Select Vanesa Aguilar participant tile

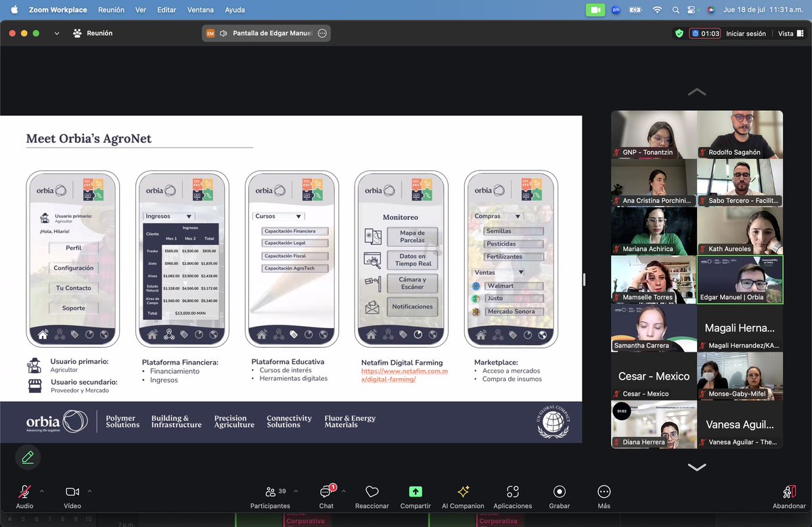pos(740,424)
